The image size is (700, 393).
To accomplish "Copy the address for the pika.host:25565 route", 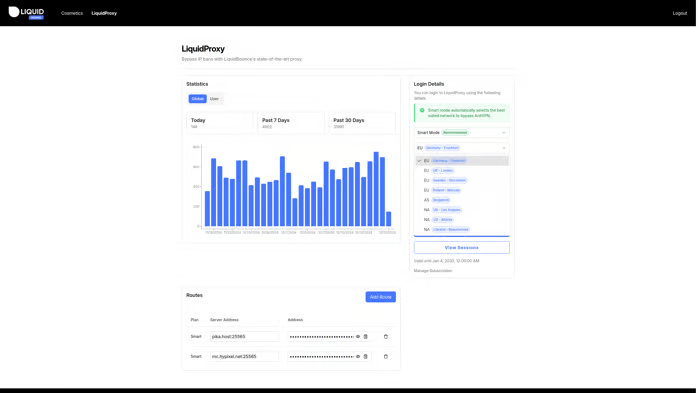I will click(366, 337).
